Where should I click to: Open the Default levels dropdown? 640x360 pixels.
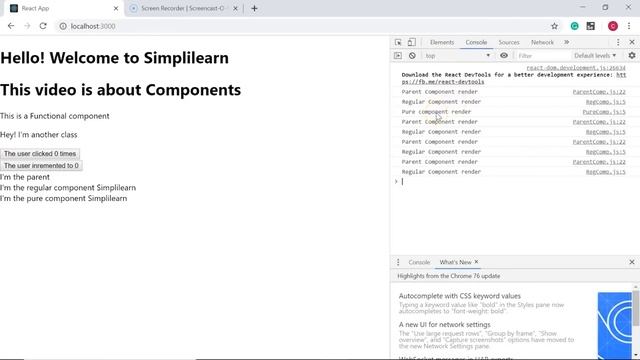(x=595, y=56)
